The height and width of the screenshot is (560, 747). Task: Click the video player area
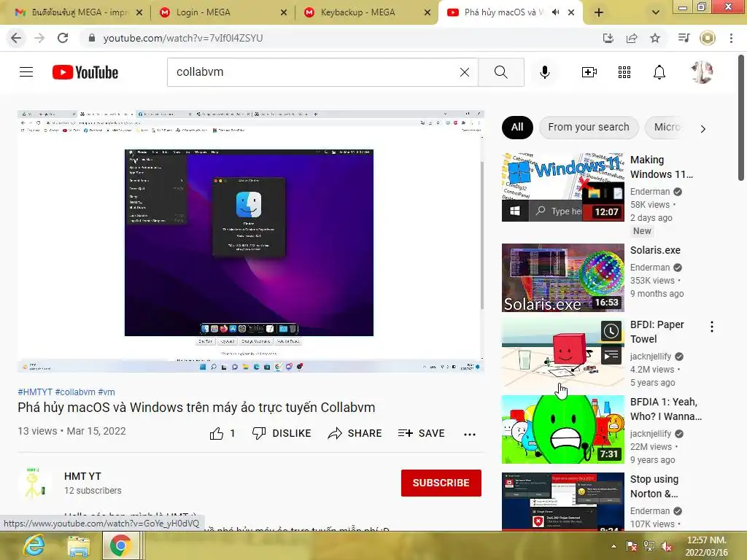coord(251,241)
